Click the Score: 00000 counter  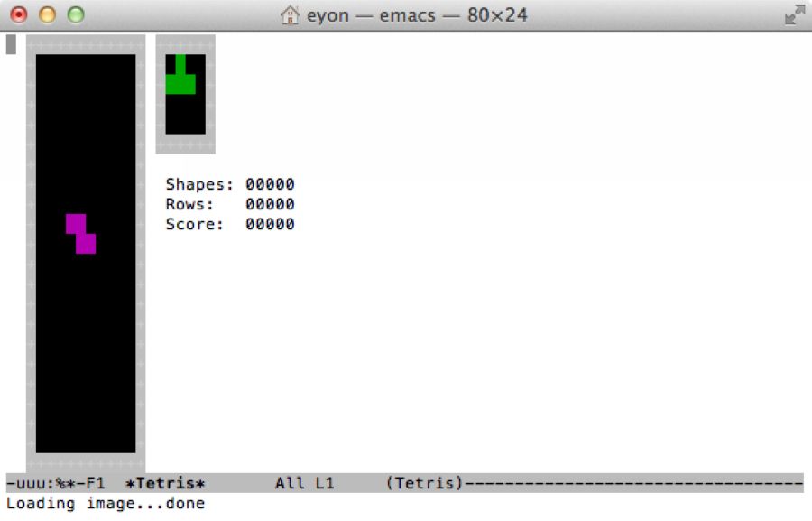[230, 223]
